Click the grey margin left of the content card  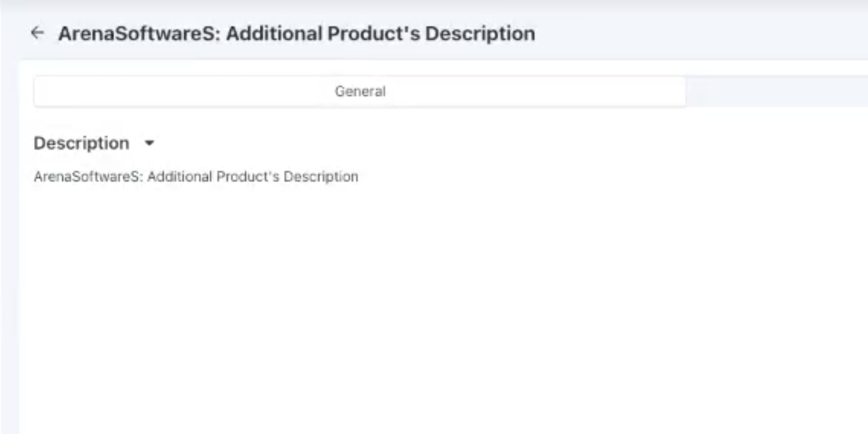point(9,238)
